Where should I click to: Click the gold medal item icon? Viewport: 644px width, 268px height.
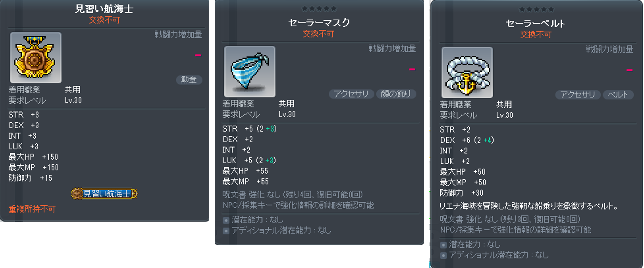coord(36,57)
